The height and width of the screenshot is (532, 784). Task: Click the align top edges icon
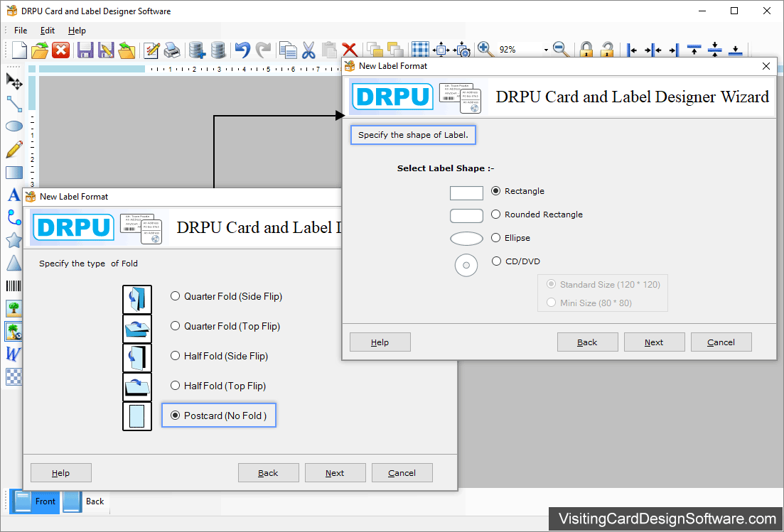point(694,50)
